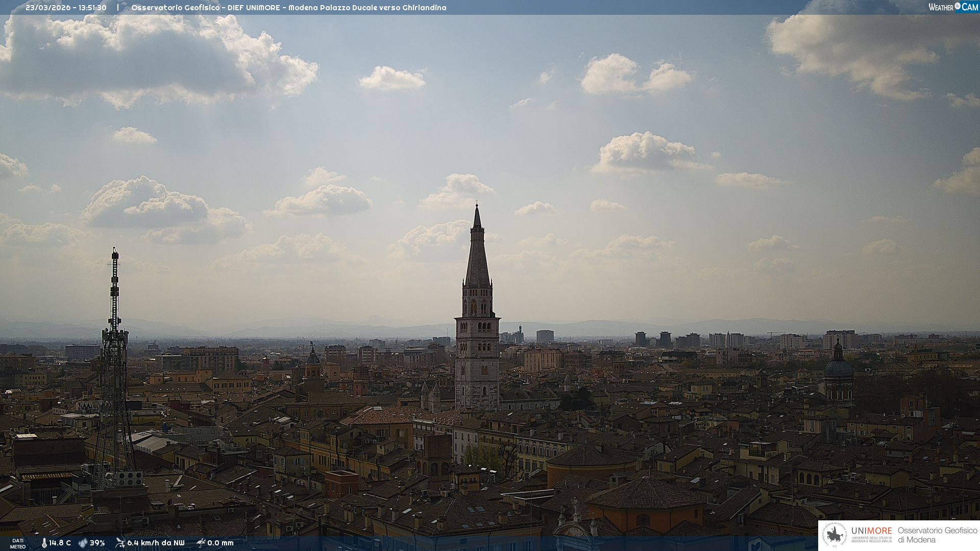Click the lattice antenna tower

[114, 357]
